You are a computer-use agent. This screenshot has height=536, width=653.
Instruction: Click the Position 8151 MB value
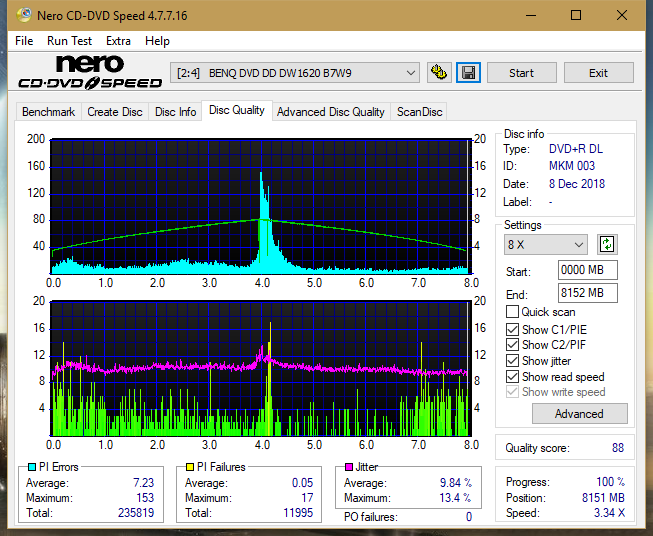point(603,498)
